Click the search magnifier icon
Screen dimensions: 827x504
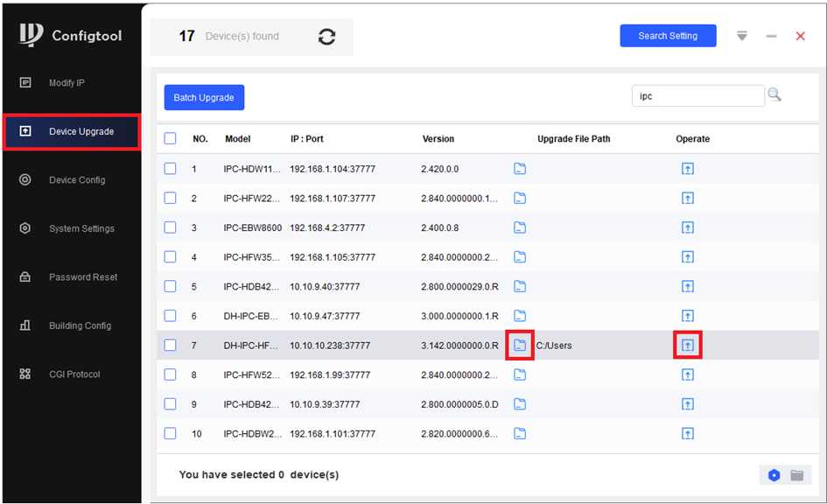point(774,95)
